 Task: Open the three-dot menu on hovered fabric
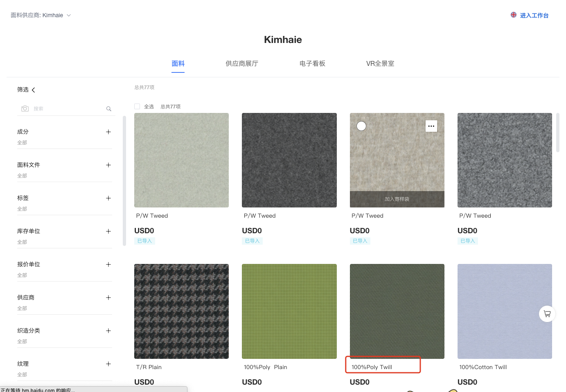point(431,126)
